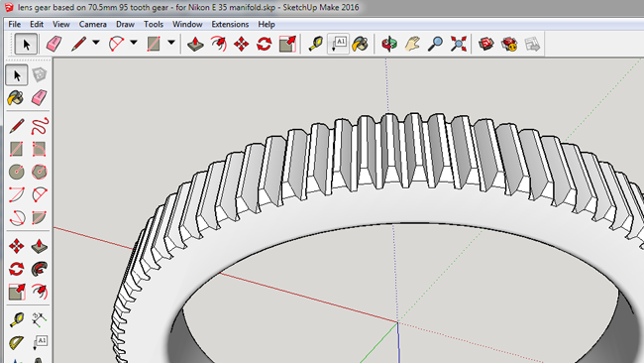644x363 pixels.
Task: Open the Camera menu
Action: [x=93, y=24]
